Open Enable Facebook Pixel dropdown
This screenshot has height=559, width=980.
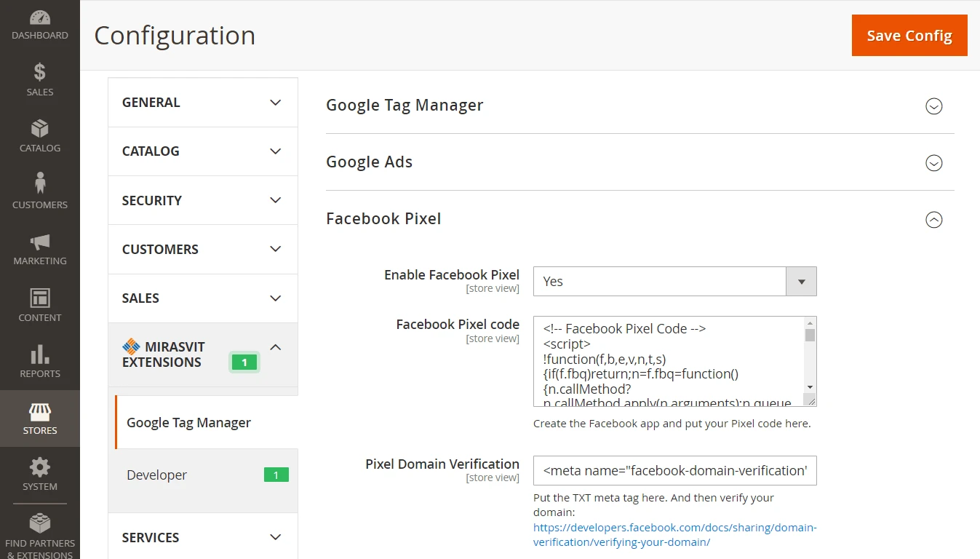674,282
